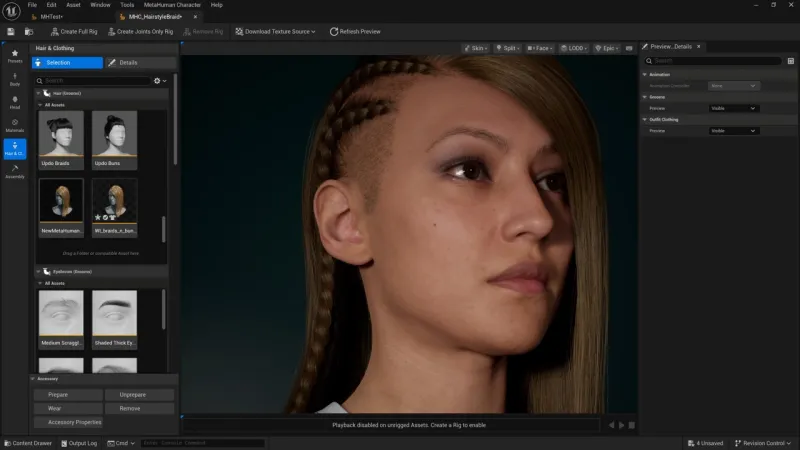Open the Skin viewport dropdown
The image size is (800, 450).
[x=476, y=48]
